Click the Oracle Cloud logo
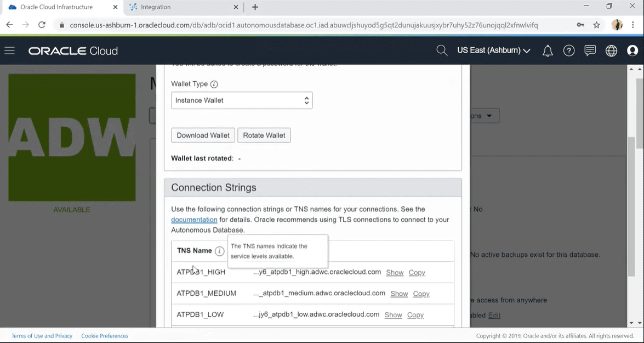Viewport: 644px width, 343px height. [x=73, y=50]
